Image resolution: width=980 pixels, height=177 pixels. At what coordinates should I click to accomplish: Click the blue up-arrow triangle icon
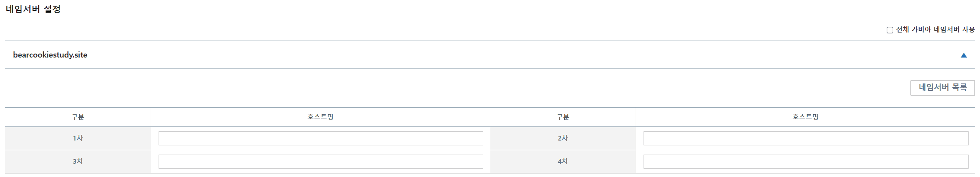(963, 55)
